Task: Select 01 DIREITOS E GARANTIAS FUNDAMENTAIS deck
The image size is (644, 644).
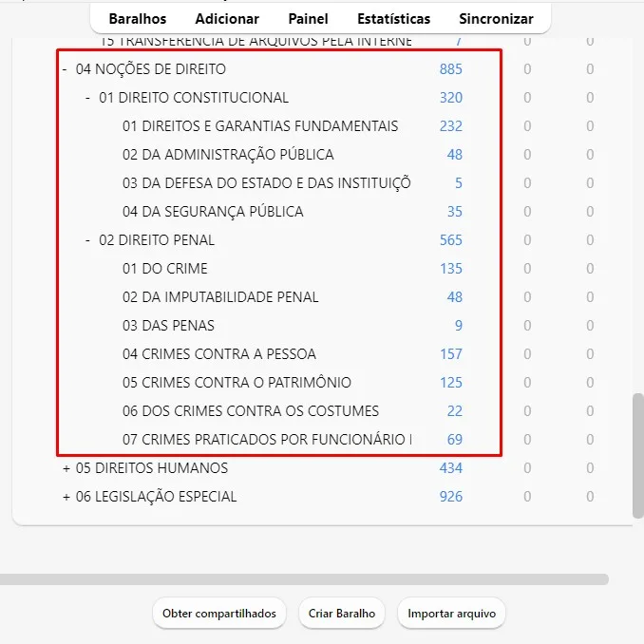Action: click(x=260, y=126)
